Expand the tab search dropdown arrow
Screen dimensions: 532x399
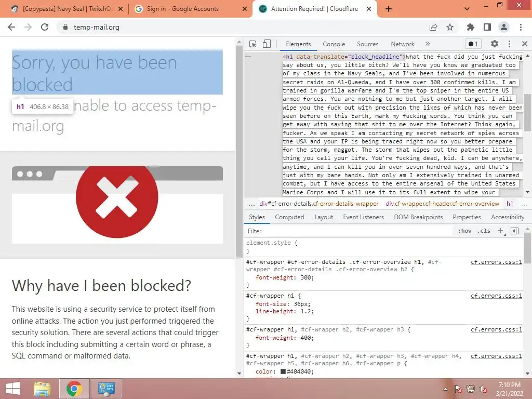coord(467,9)
